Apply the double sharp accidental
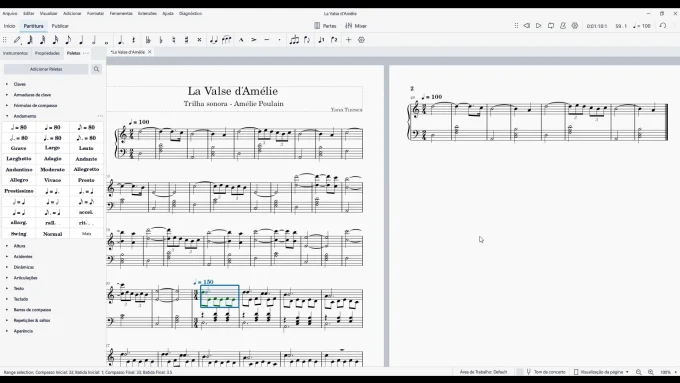The image size is (680, 383). [x=199, y=40]
